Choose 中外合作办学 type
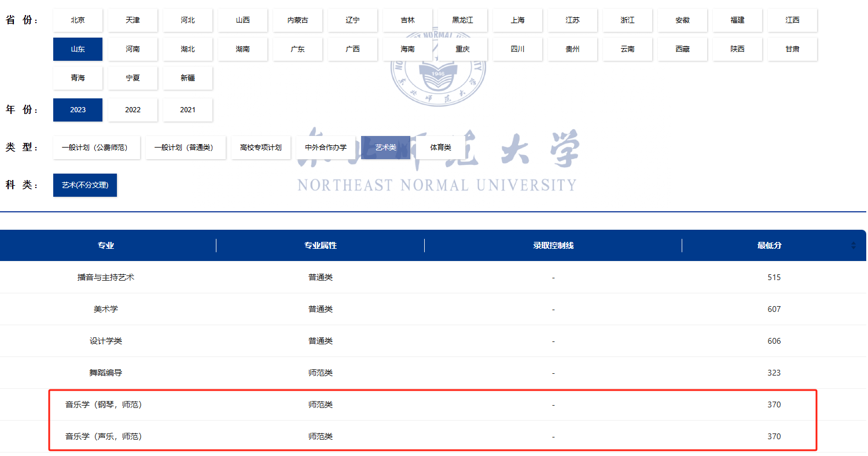The image size is (868, 456). pos(326,148)
